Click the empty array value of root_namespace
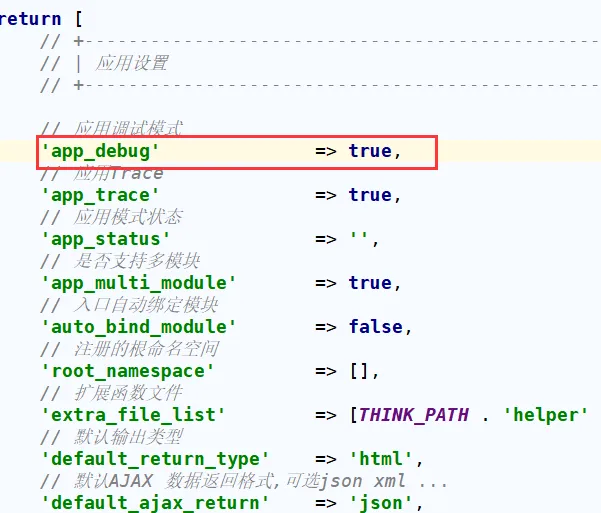 tap(359, 371)
